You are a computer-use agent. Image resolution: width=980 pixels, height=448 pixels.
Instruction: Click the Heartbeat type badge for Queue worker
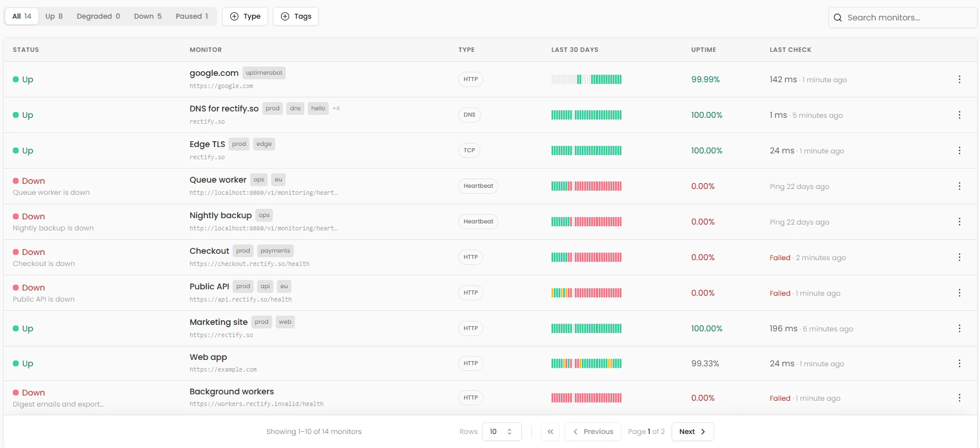478,186
